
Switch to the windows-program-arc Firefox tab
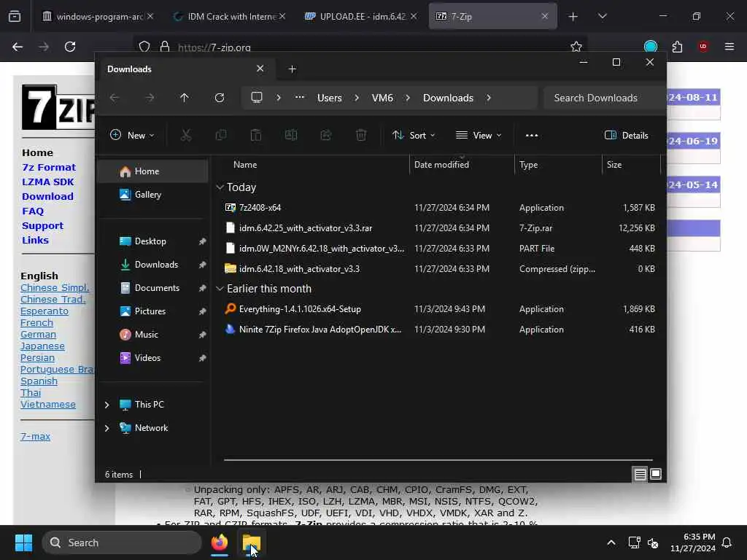click(98, 17)
